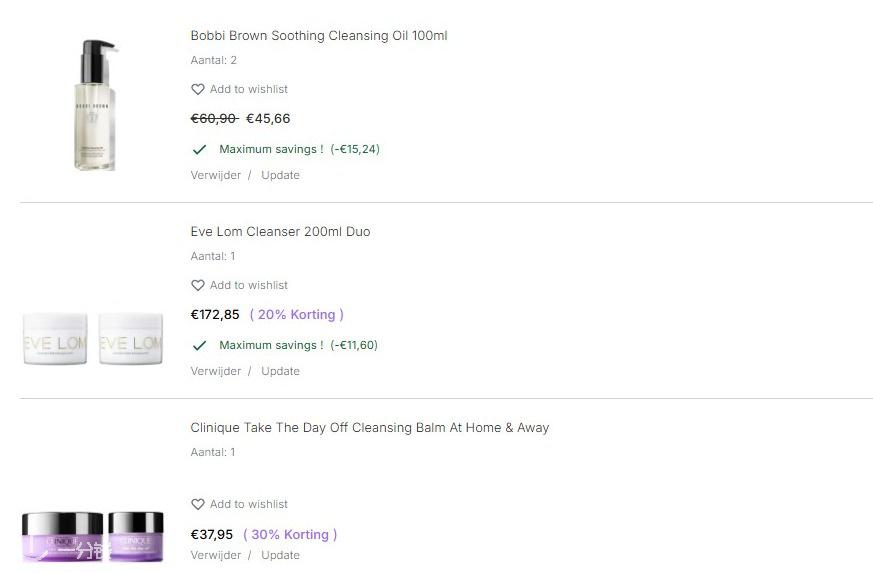Open Bobbi Brown Soothing Cleansing Oil 100ml title
The height and width of the screenshot is (573, 873).
319,36
